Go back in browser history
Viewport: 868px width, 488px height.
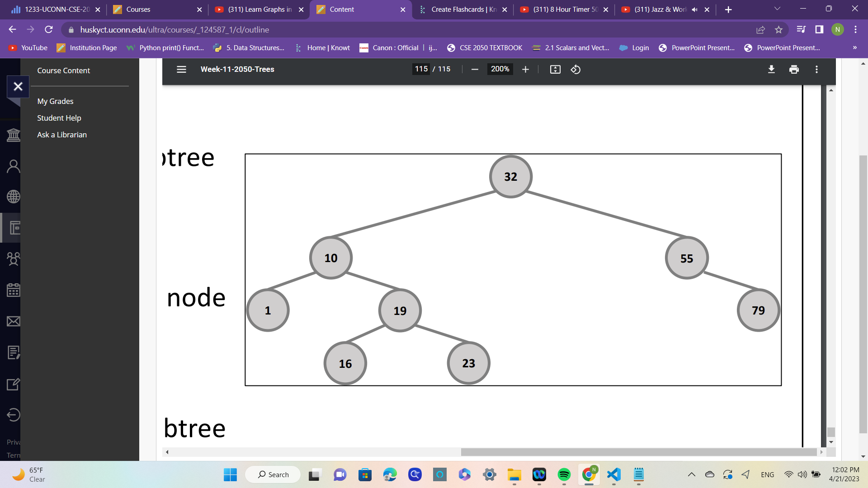(x=12, y=29)
